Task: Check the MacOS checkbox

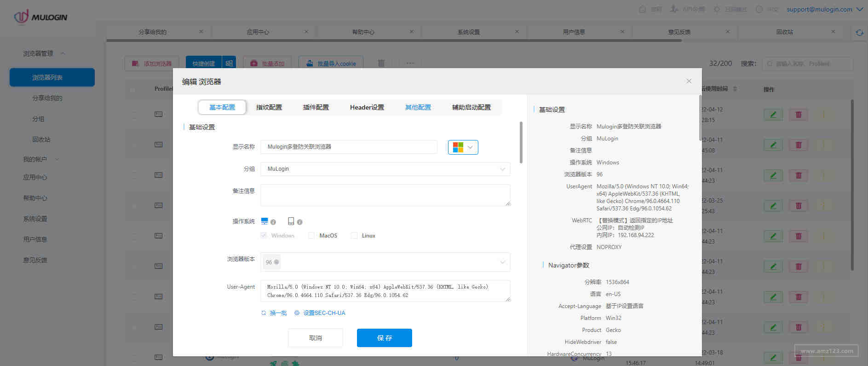Action: pos(311,235)
